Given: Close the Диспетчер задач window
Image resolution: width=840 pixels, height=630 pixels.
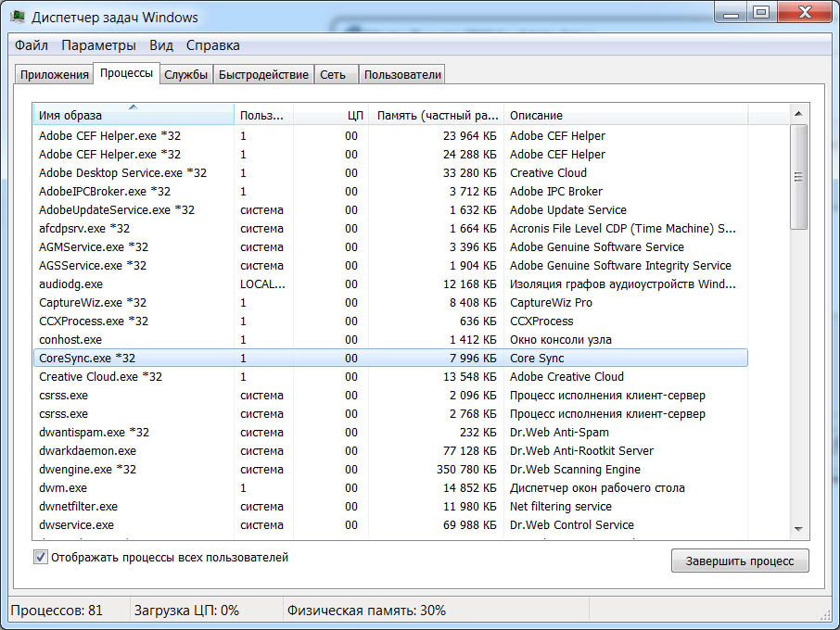Looking at the screenshot, I should click(x=805, y=13).
